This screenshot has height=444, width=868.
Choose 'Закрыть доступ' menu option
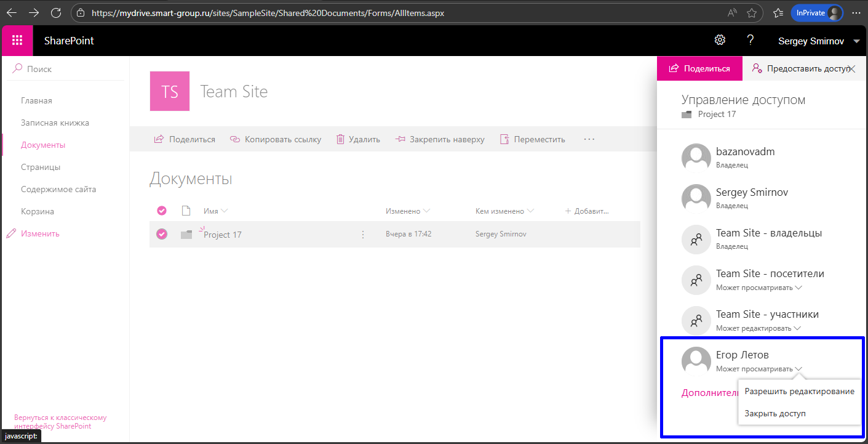[x=774, y=413]
